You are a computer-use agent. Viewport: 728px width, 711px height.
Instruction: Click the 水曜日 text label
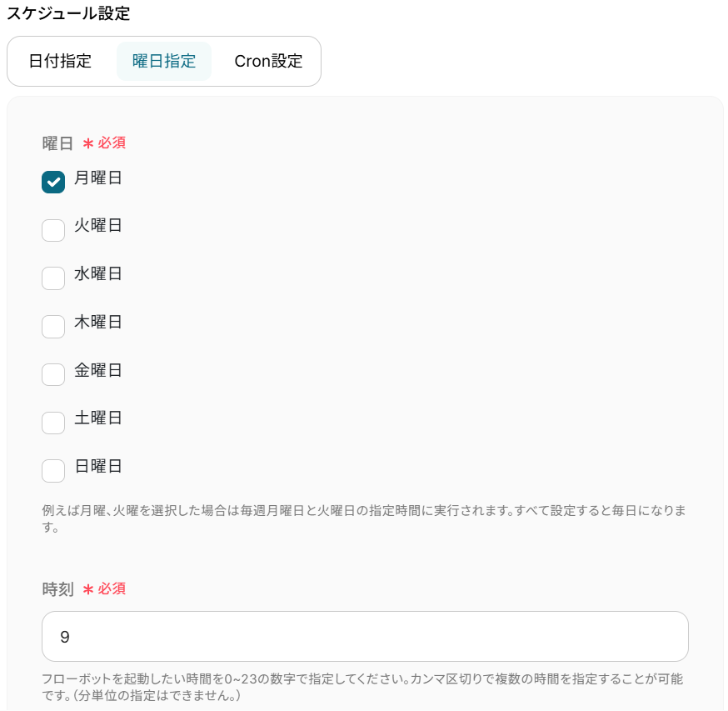[98, 273]
